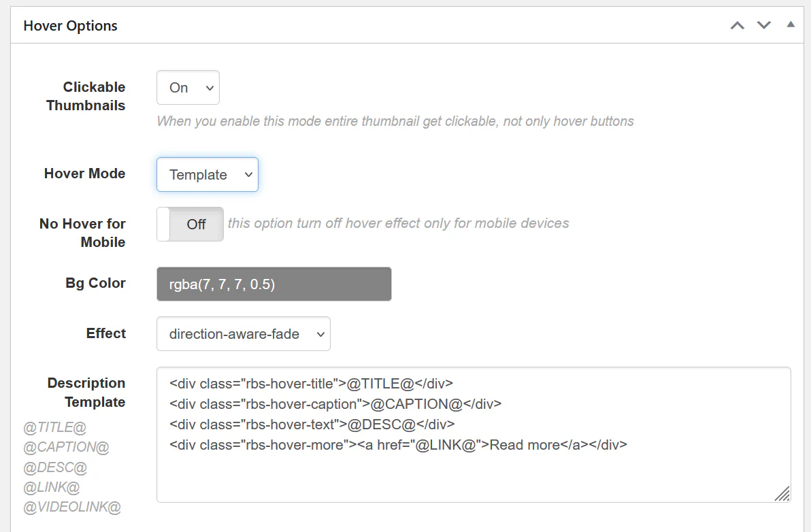Click the Clickable Thumbnails label
811x532 pixels.
pos(86,96)
